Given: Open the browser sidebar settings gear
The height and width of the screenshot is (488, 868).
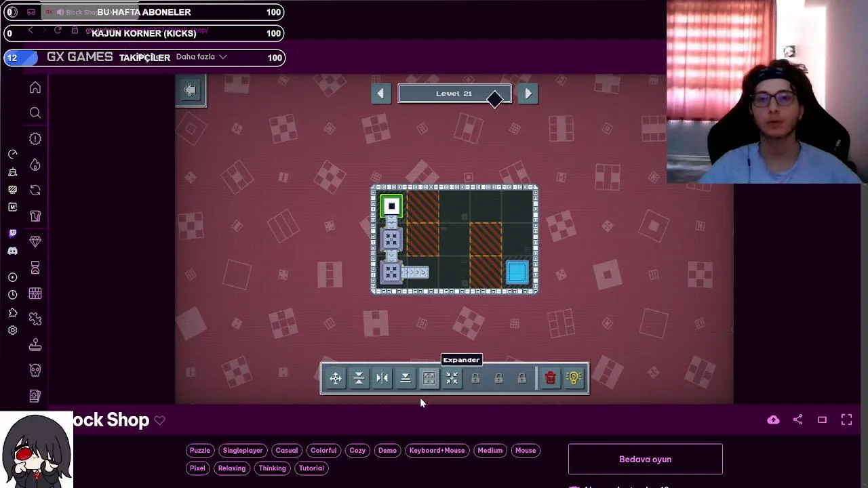Looking at the screenshot, I should 12,330.
